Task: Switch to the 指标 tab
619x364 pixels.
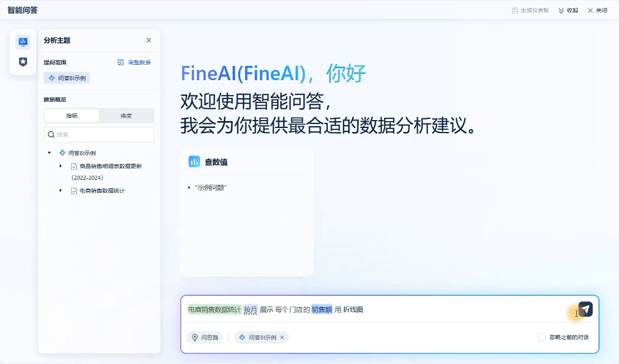Action: click(72, 115)
